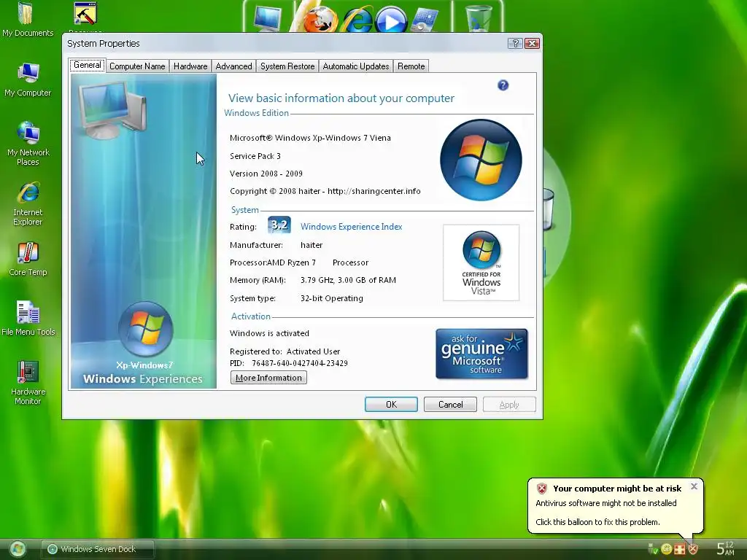This screenshot has height=560, width=747.
Task: Open the media player icon in the dock
Action: pos(391,20)
